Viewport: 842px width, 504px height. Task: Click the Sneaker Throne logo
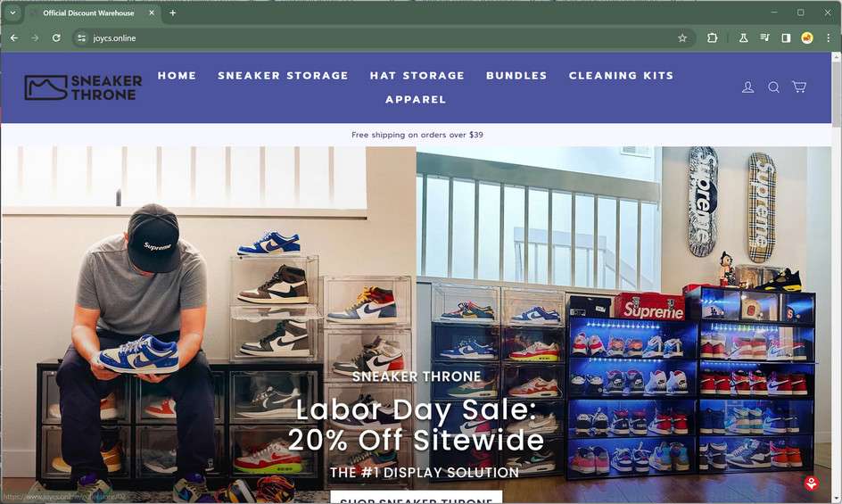pos(83,87)
